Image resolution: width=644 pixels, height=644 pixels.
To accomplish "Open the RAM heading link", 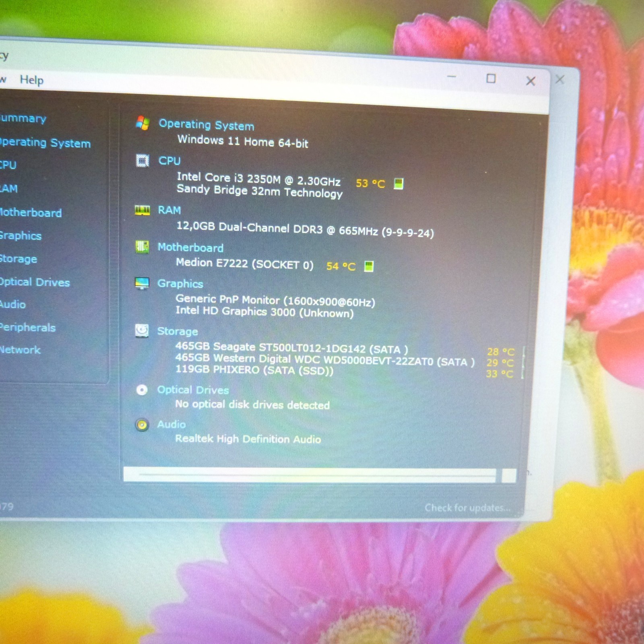I will click(x=169, y=210).
